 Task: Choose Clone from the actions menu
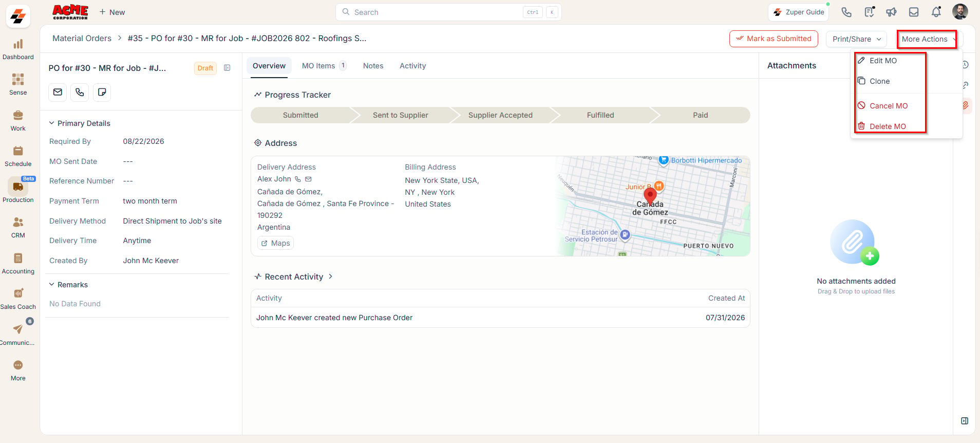click(880, 81)
